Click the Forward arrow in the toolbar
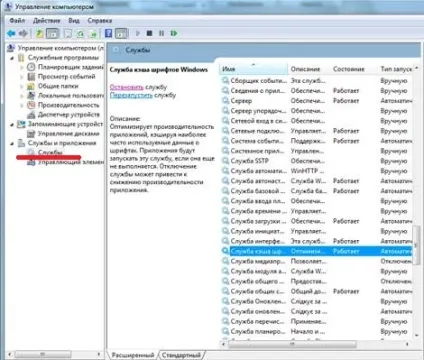 23,33
